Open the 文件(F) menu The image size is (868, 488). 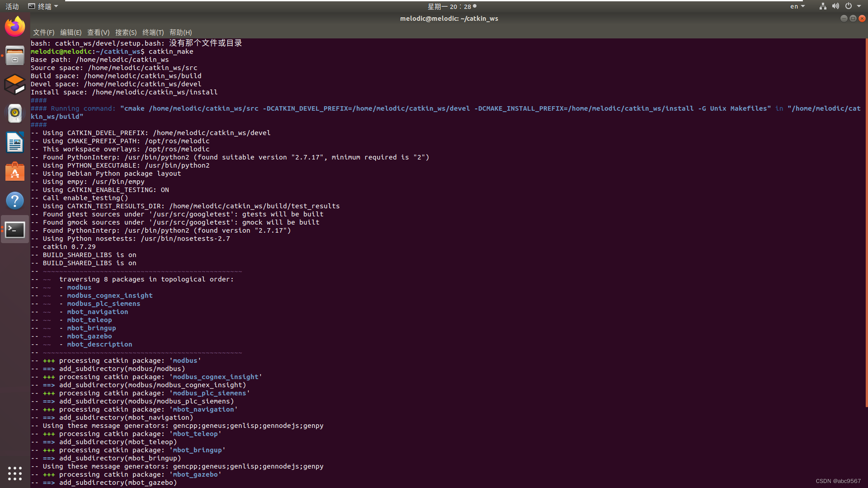pos(43,33)
